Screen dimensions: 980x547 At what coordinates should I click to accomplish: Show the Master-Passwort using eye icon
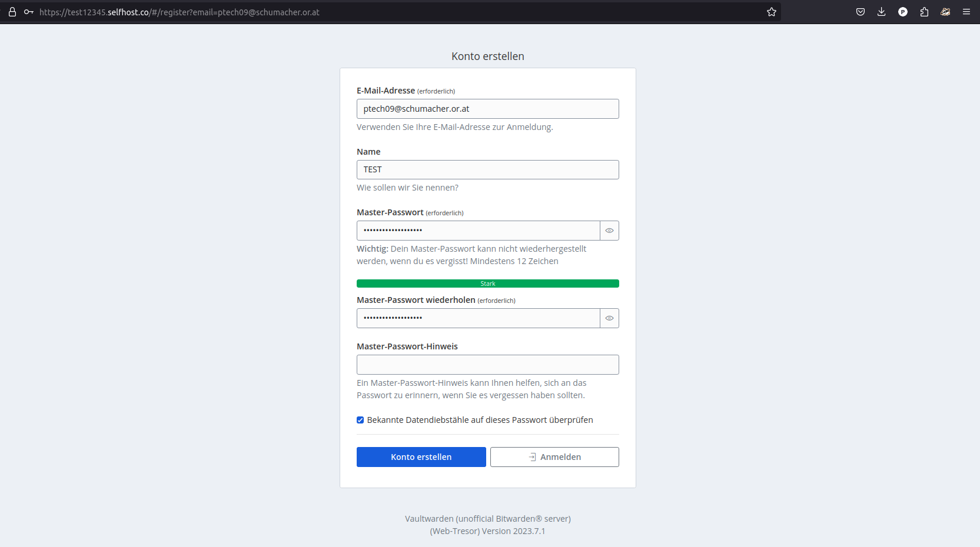pos(609,231)
